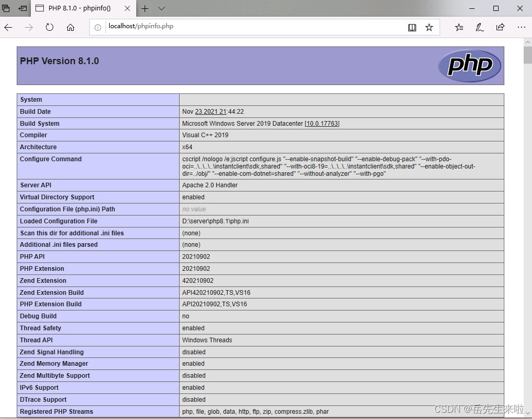
Task: Click Visual C++ 2019 compiler value
Action: (205, 135)
